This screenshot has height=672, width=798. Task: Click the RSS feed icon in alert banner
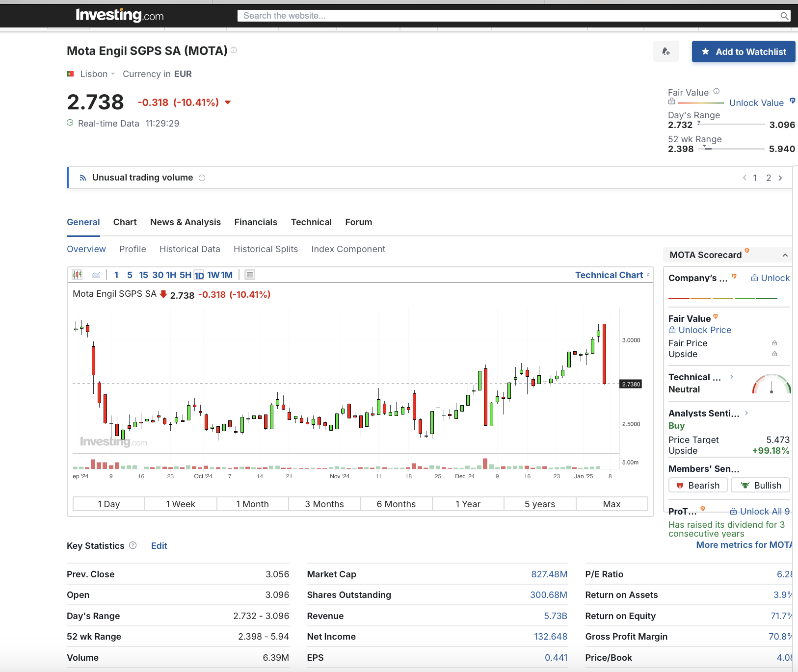(83, 178)
